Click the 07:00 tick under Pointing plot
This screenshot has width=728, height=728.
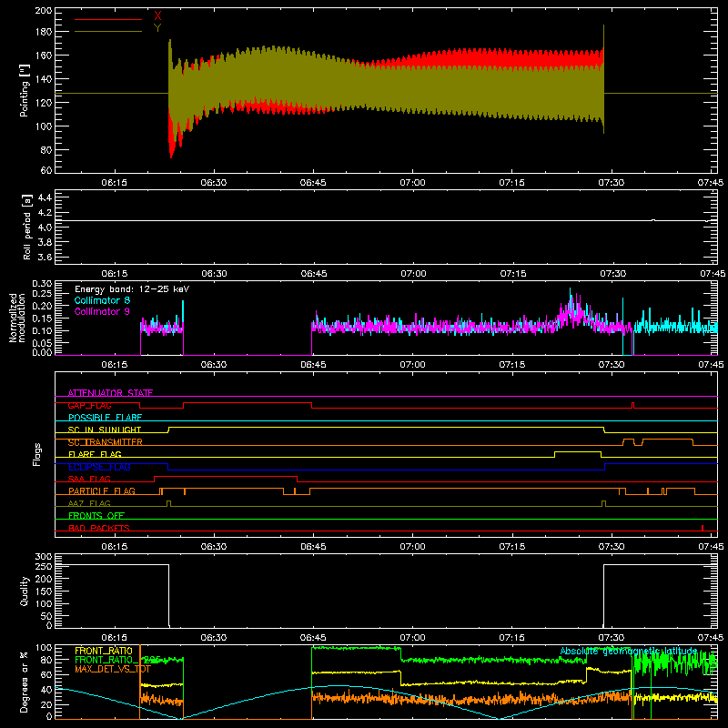[x=413, y=183]
